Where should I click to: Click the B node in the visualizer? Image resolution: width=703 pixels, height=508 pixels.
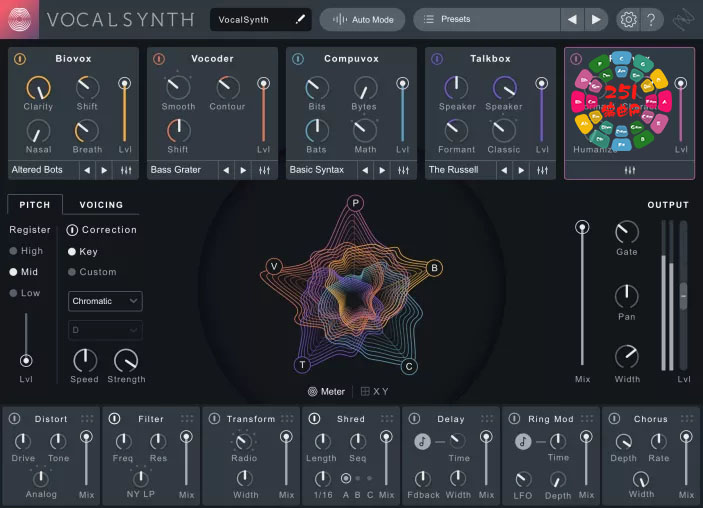click(x=434, y=268)
